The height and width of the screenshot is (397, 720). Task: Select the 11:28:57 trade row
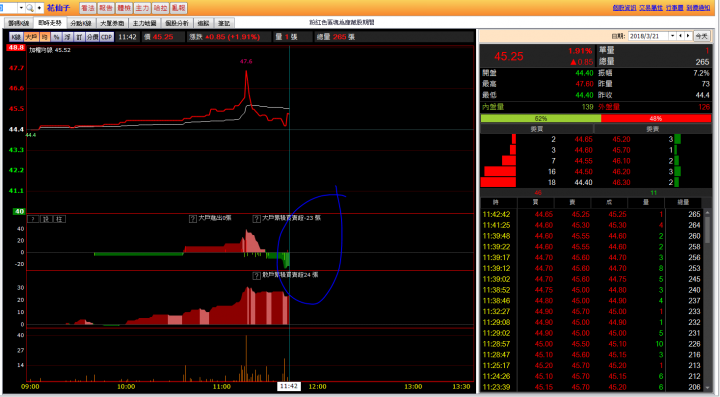[x=591, y=344]
